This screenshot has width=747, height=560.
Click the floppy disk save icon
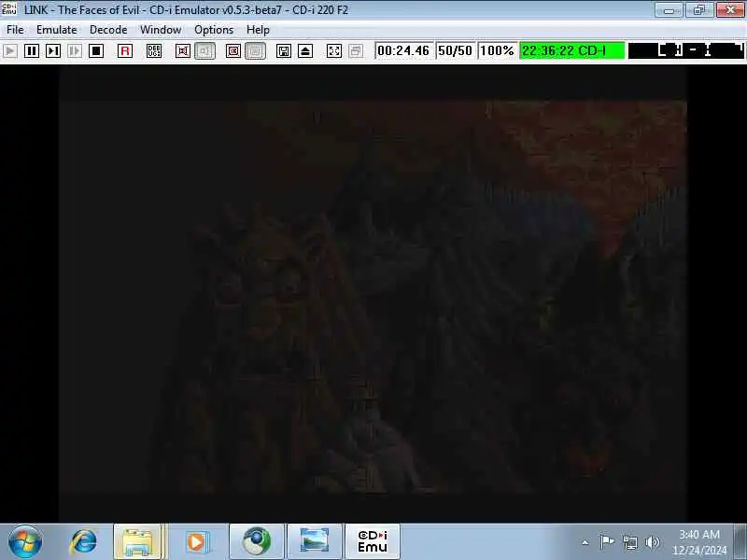[x=284, y=51]
